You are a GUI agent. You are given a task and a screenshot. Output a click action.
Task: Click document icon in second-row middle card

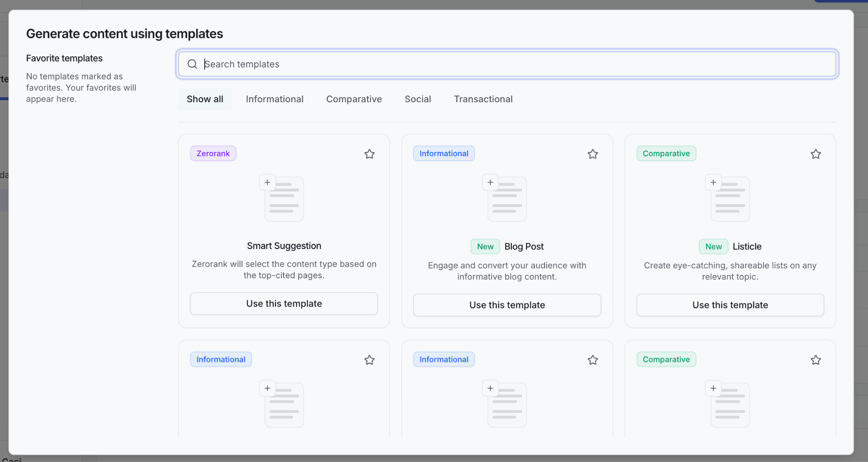coord(505,404)
